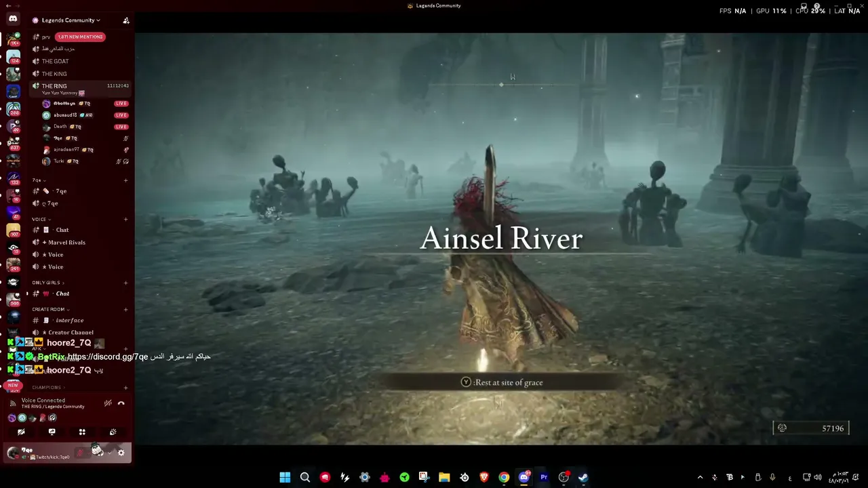
Task: Toggle microphone mute in user panel
Action: pos(81,453)
